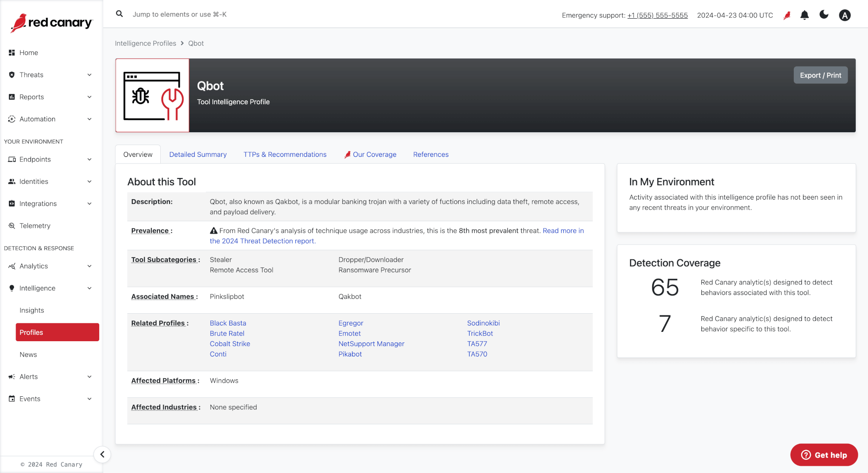Collapse the sidebar with the arrow button

[102, 454]
